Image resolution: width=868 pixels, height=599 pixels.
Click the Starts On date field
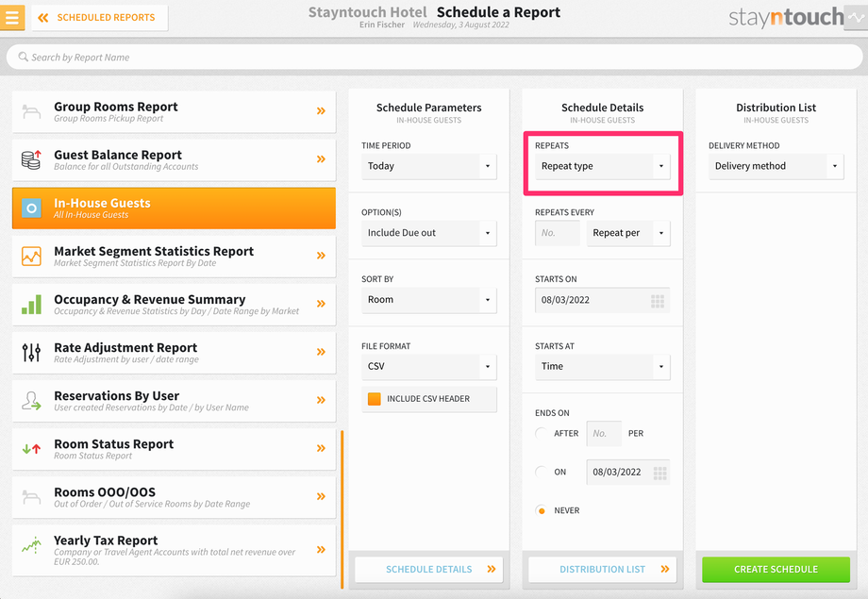602,301
